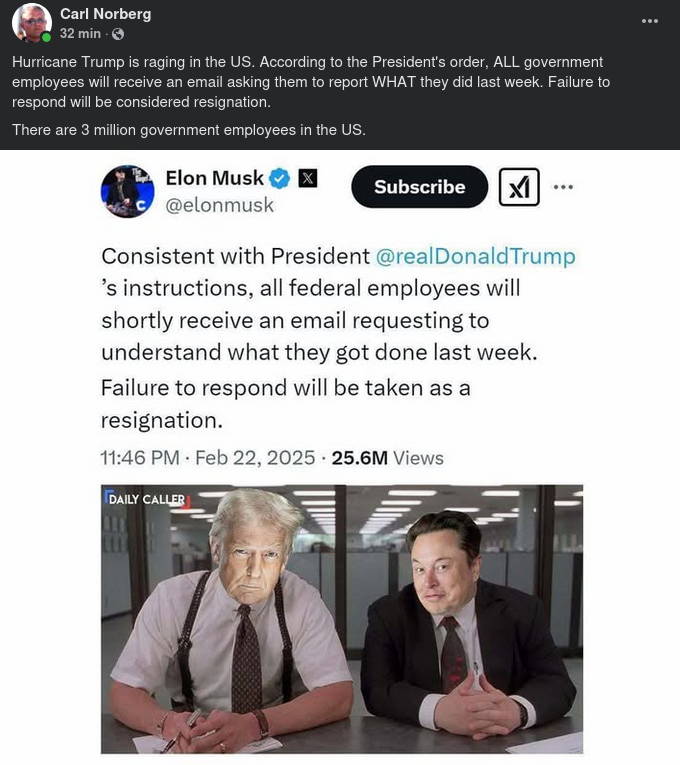Viewport: 680px width, 765px height.
Task: Click Elon Musk's round avatar
Action: click(x=128, y=191)
